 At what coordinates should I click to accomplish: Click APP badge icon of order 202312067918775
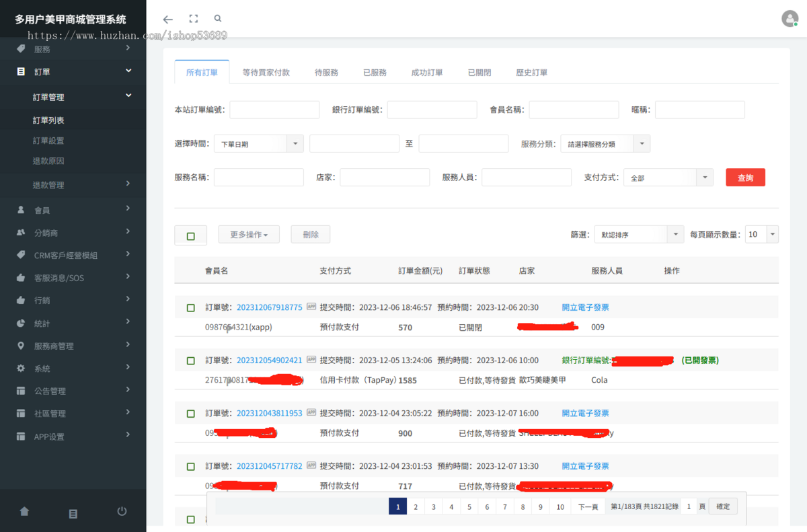(x=311, y=307)
